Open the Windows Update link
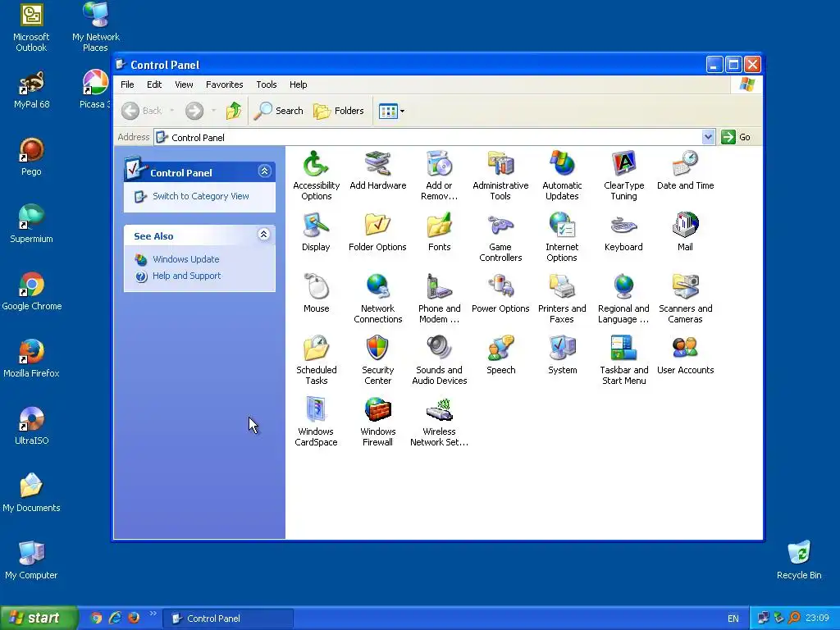Viewport: 840px width, 630px height. click(x=186, y=259)
